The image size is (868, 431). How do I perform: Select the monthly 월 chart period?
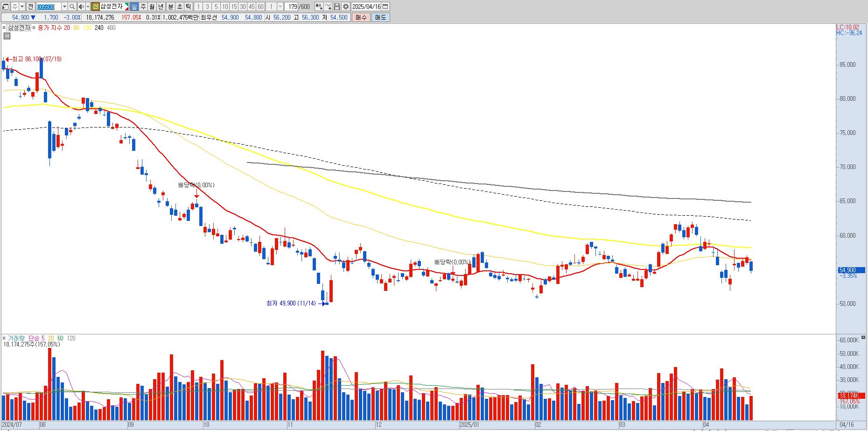click(x=152, y=7)
